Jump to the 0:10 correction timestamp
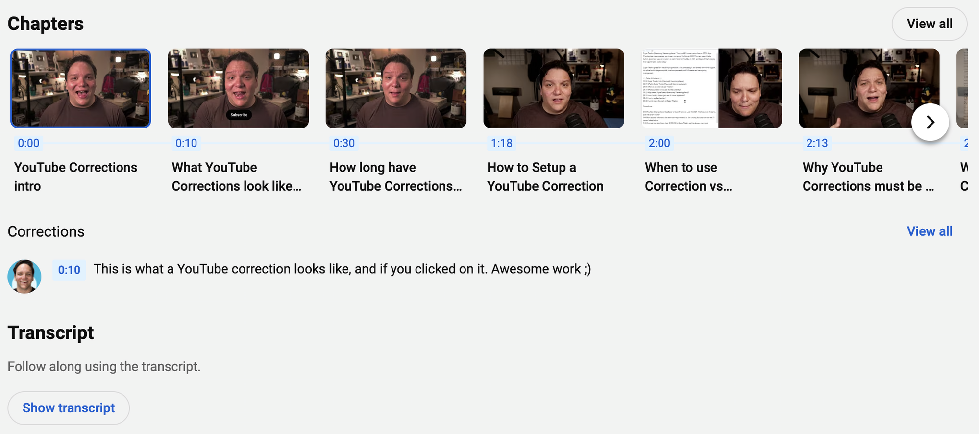Screen dimensions: 980x434 pos(69,270)
